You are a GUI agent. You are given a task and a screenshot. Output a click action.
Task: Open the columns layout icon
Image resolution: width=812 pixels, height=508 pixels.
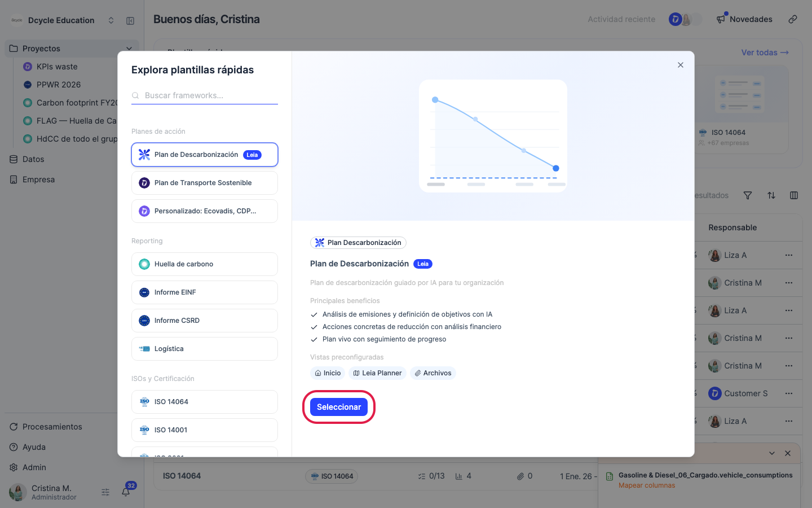pyautogui.click(x=794, y=195)
